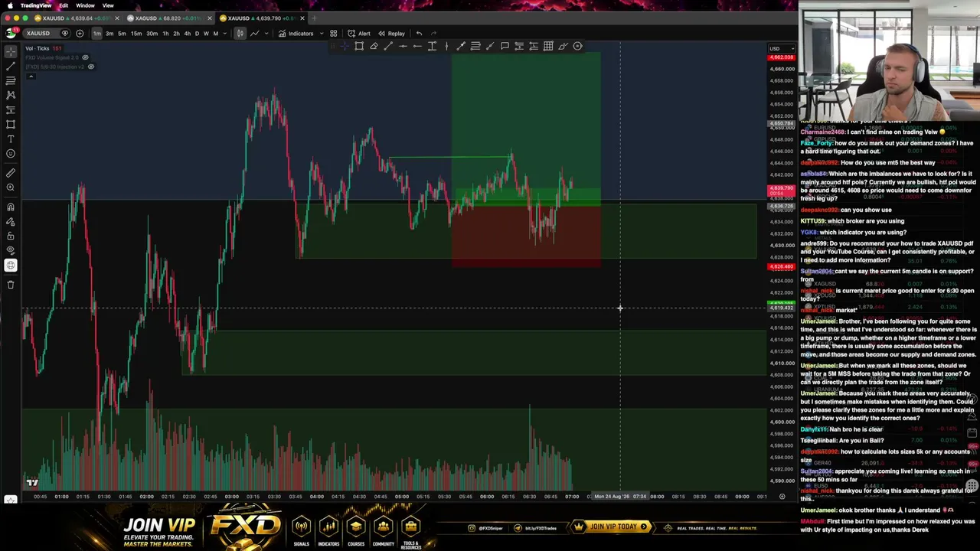Open the profile avatar with 11 notifications
This screenshot has height=551, width=980.
coord(11,33)
